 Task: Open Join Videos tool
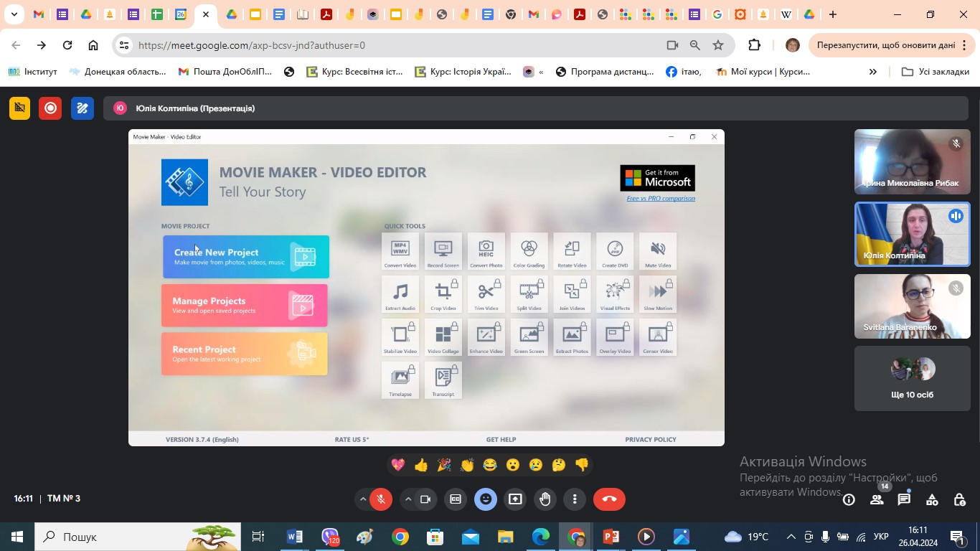pos(572,294)
